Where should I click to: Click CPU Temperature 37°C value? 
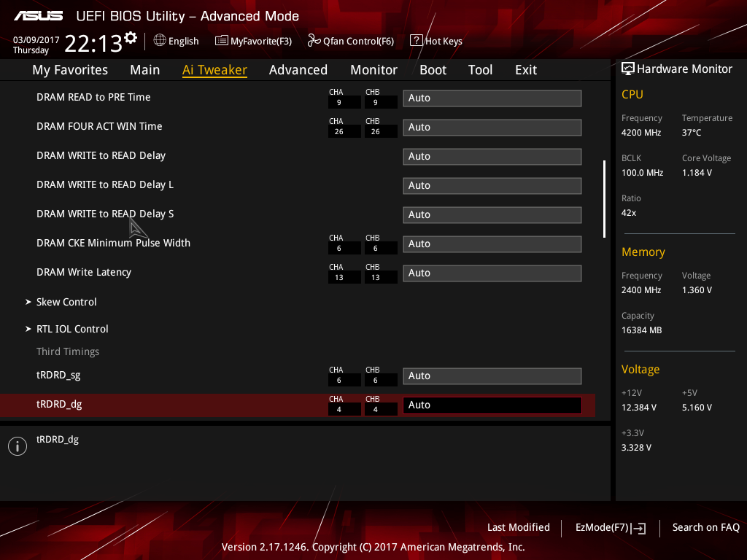(x=692, y=133)
